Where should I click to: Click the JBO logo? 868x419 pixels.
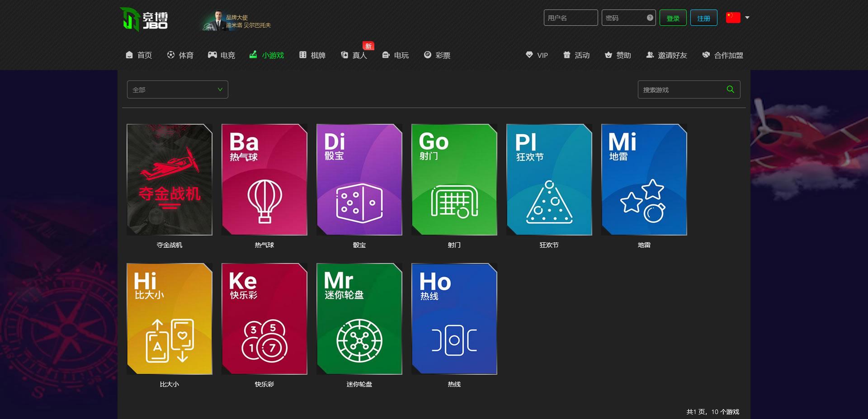(x=144, y=19)
